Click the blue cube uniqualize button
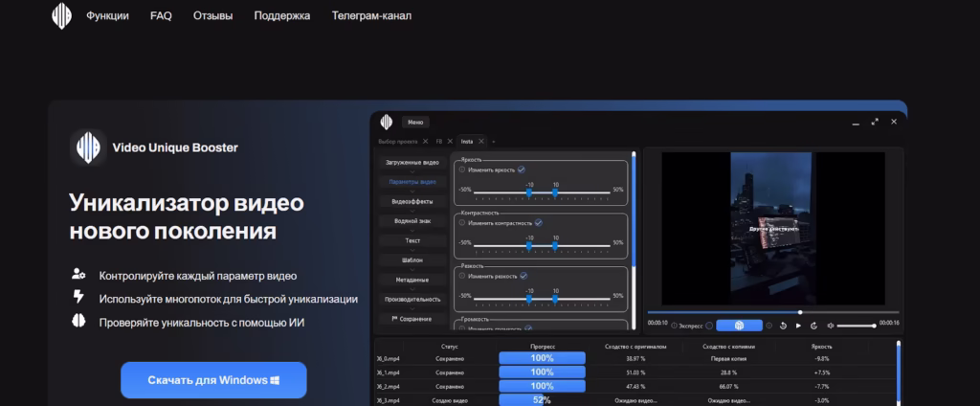The width and height of the screenshot is (980, 406). (x=739, y=326)
